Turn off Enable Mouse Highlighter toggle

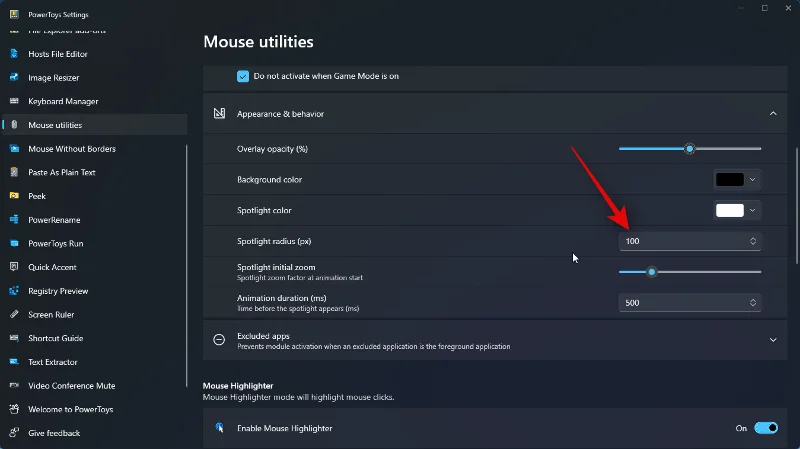[766, 428]
